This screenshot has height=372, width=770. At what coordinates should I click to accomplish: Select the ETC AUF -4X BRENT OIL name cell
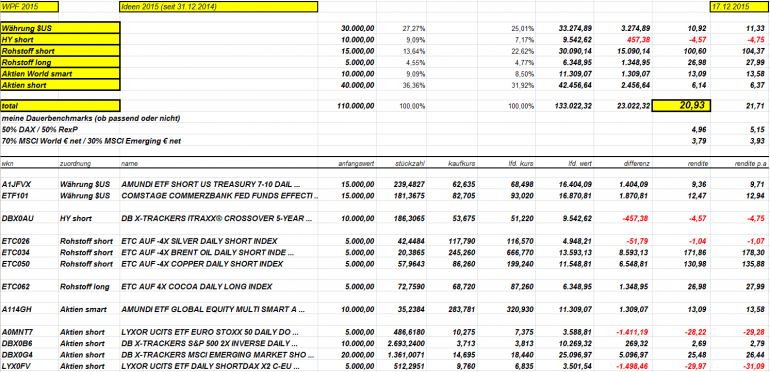207,253
